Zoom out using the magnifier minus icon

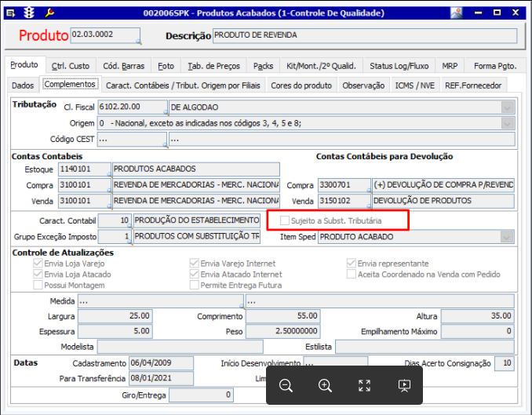(x=286, y=385)
